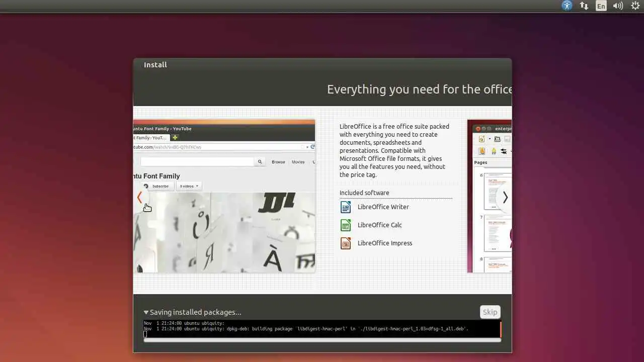This screenshot has width=644, height=362.
Task: Click the LibreOffice Writer icon
Action: point(346,207)
